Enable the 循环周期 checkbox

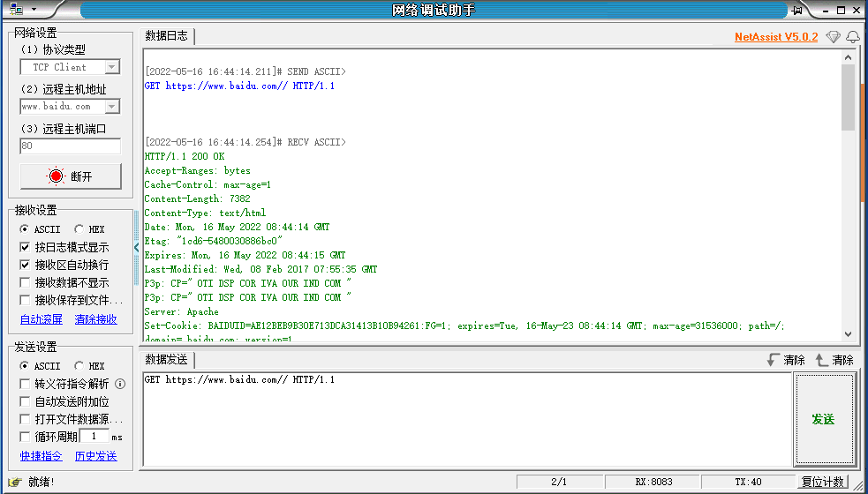(x=25, y=437)
